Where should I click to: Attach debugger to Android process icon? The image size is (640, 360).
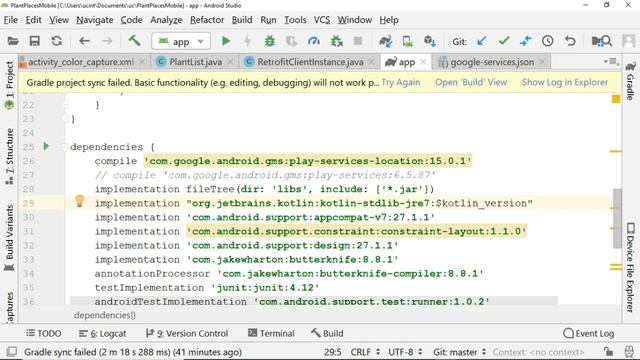(336, 41)
